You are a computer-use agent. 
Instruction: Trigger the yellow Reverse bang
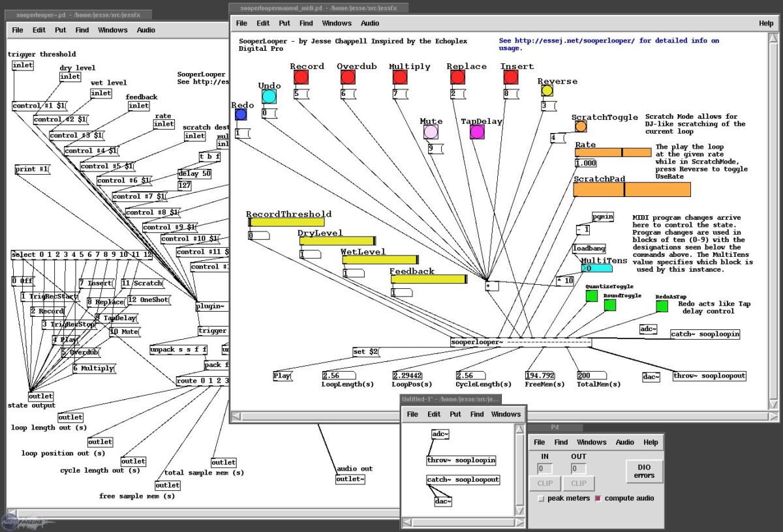(x=547, y=91)
